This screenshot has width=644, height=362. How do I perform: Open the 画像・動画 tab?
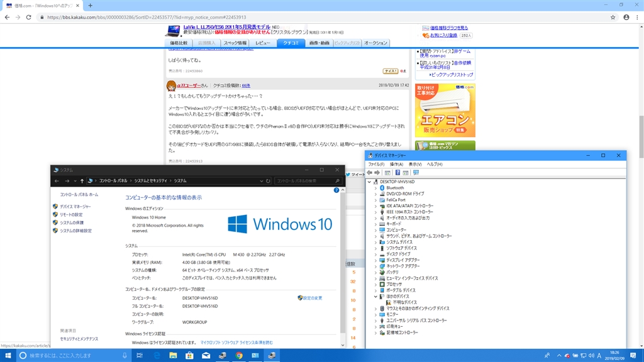point(319,43)
